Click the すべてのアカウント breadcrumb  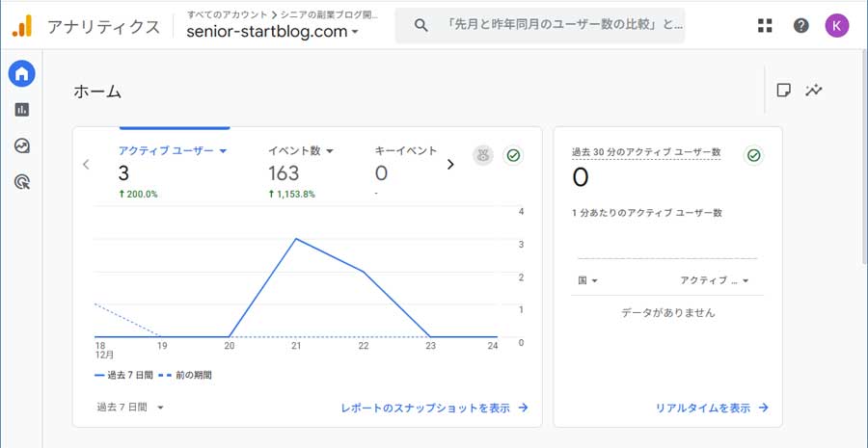click(227, 15)
